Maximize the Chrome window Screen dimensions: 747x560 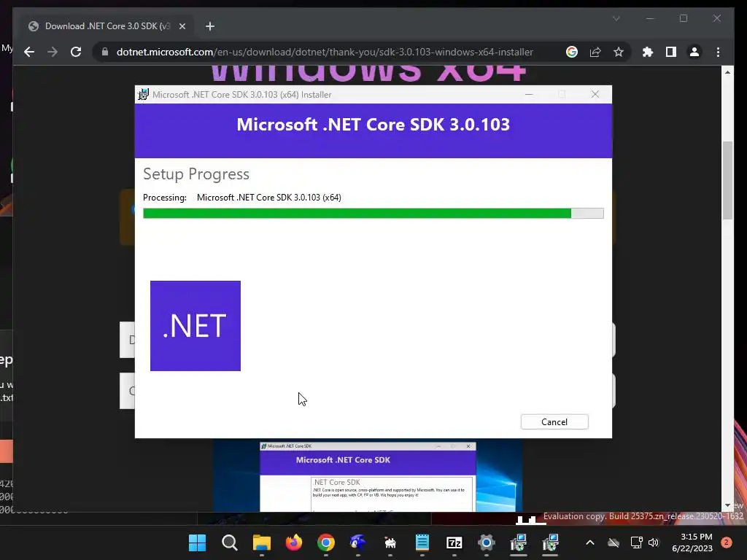[x=684, y=18]
